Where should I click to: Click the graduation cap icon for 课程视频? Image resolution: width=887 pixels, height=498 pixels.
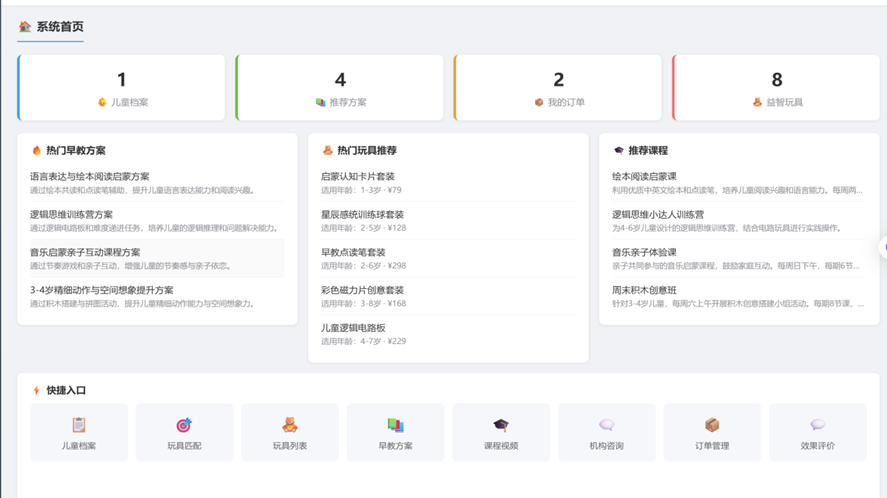point(501,425)
